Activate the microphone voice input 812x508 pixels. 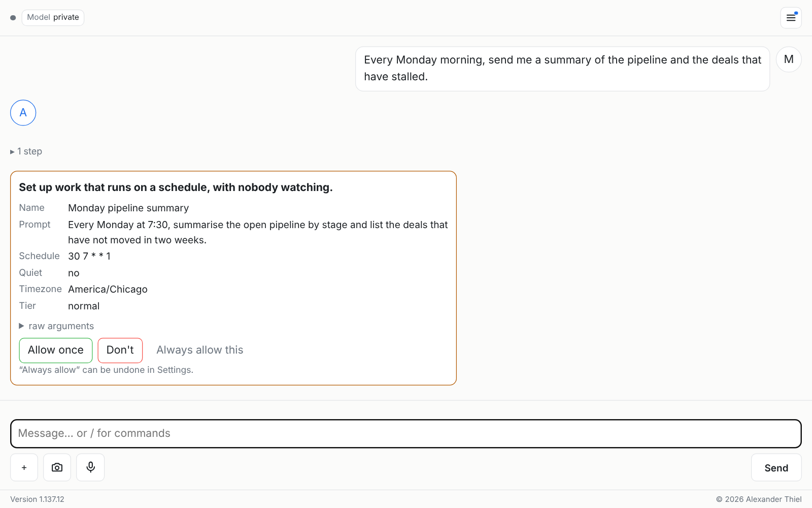click(90, 467)
